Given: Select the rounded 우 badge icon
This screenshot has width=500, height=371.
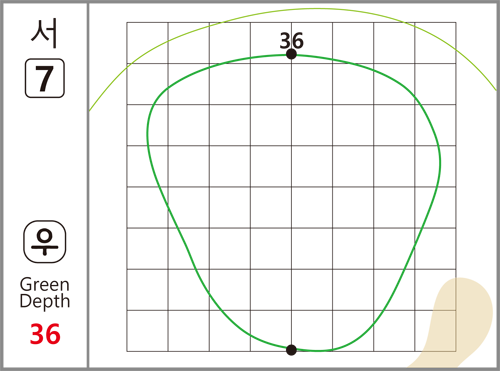Looking at the screenshot, I should tap(45, 241).
